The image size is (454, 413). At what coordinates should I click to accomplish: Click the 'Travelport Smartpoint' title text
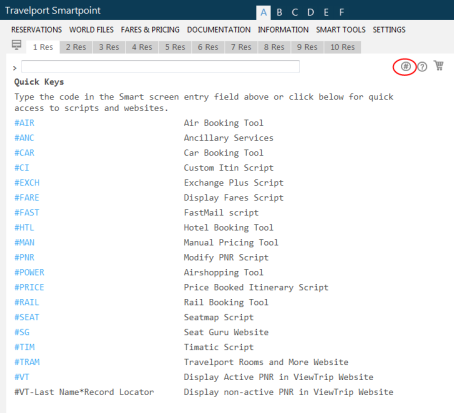pos(53,11)
